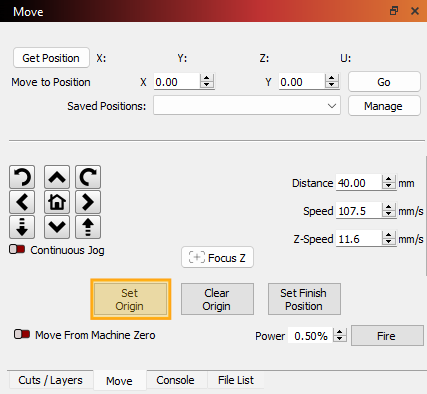427x394 pixels.
Task: Decrease the Speed value with spinner arrow
Action: (x=388, y=214)
